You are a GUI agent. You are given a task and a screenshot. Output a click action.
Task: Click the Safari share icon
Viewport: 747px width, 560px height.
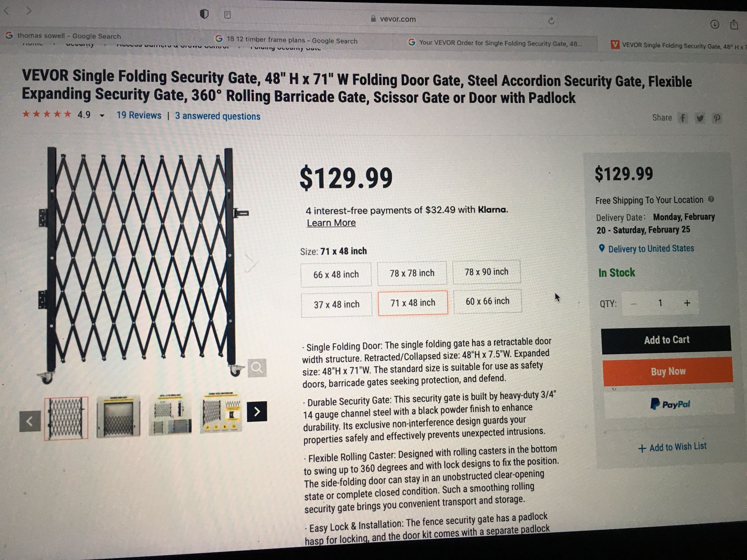734,25
